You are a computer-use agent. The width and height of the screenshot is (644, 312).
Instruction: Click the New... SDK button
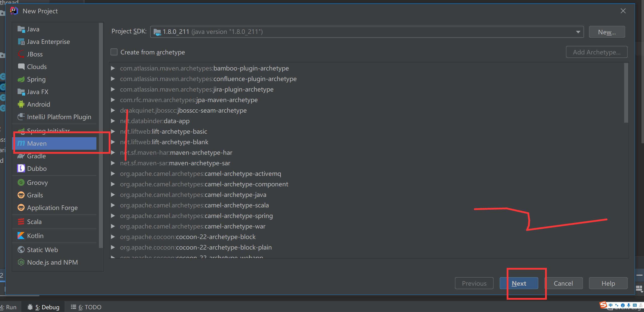pos(607,32)
